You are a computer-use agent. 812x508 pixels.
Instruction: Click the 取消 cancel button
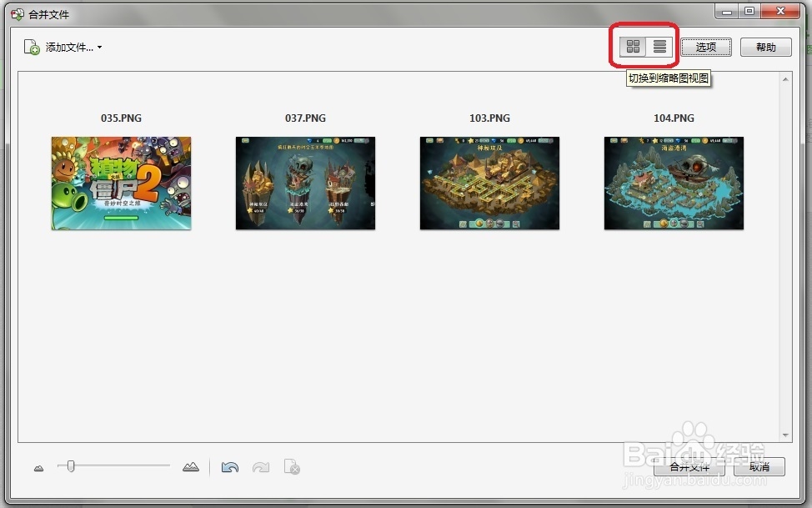[x=759, y=467]
